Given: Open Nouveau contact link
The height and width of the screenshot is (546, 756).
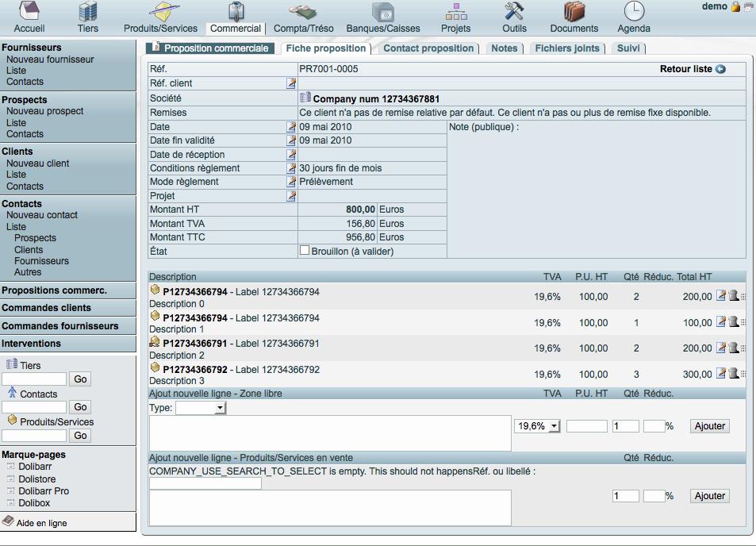Looking at the screenshot, I should tap(42, 215).
